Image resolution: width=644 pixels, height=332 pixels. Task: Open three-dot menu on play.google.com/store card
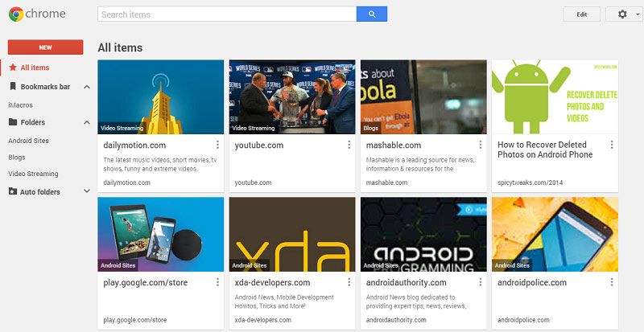click(217, 282)
